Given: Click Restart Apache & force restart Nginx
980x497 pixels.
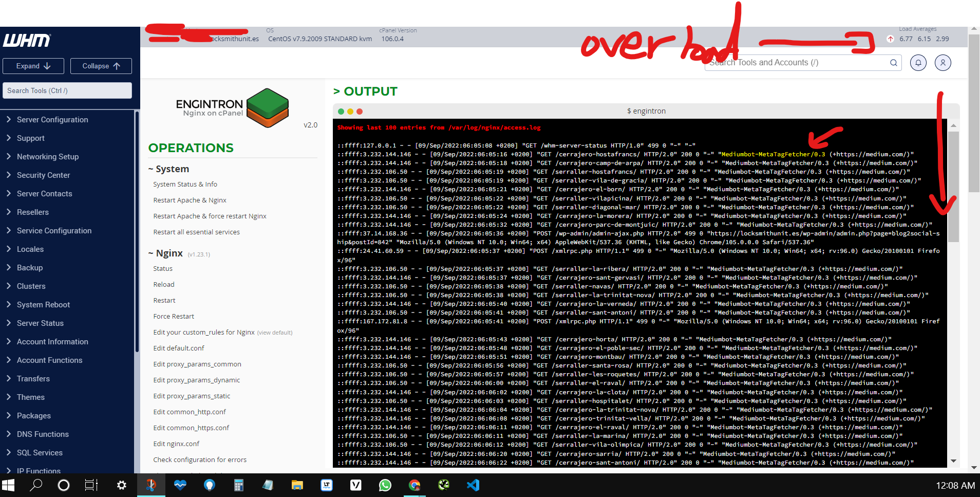Looking at the screenshot, I should [210, 216].
